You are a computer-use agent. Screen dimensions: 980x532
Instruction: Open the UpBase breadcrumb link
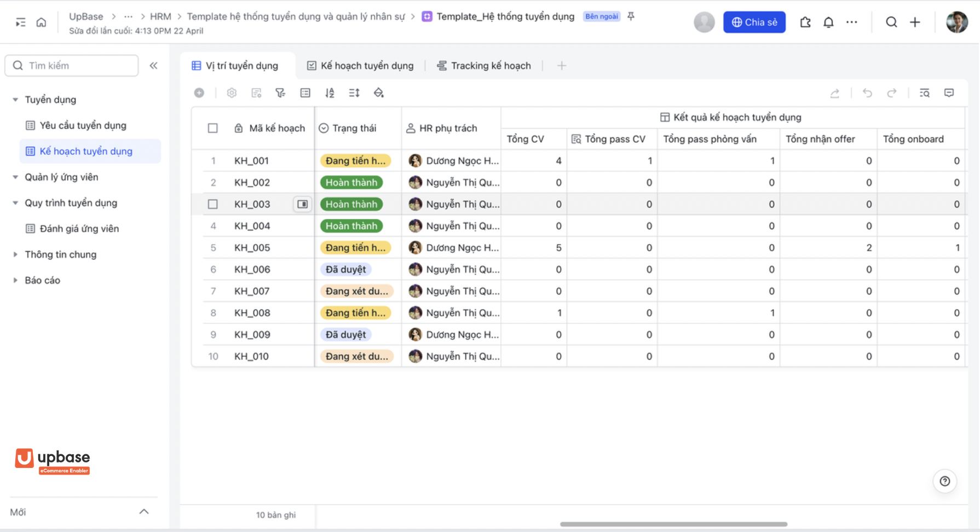coord(86,16)
